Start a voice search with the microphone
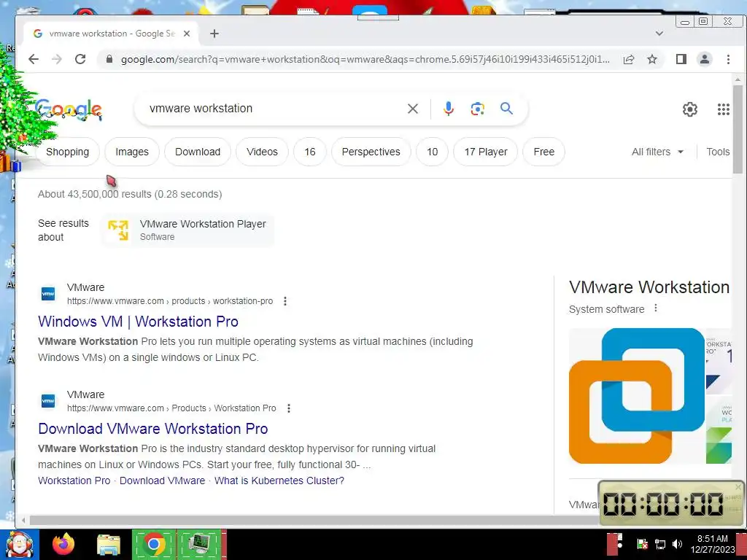 point(449,109)
